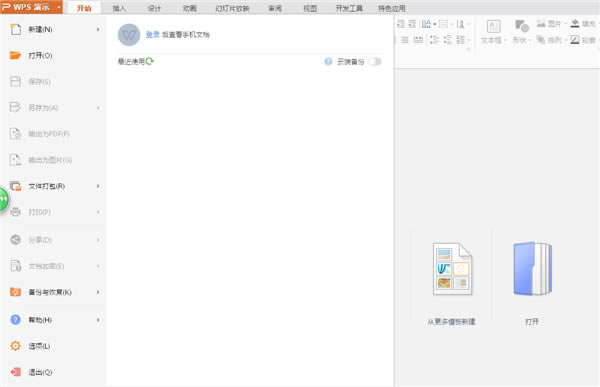Screen dimensions: 600x387
Task: Click the green refresh icon beside 最近使用
Action: [x=150, y=61]
